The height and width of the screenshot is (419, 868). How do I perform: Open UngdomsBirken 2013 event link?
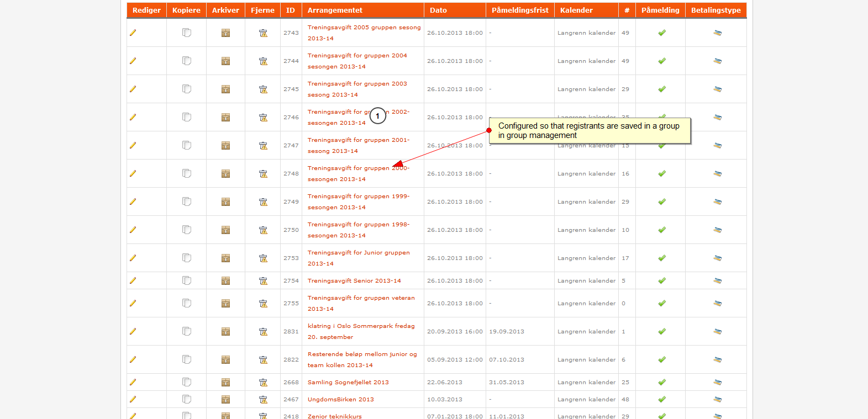341,399
